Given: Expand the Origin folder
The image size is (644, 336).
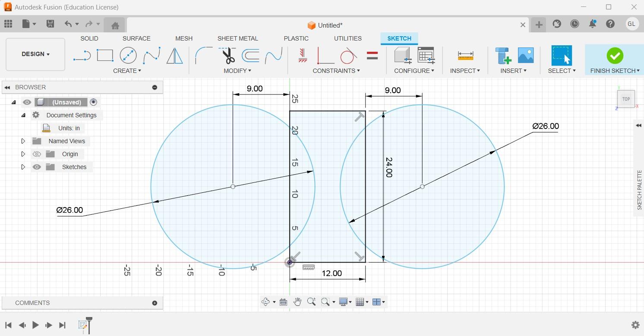Looking at the screenshot, I should (x=23, y=154).
